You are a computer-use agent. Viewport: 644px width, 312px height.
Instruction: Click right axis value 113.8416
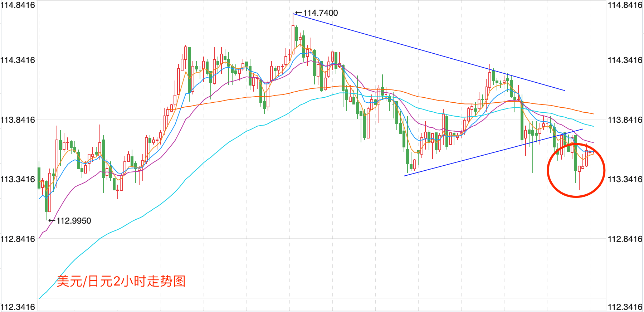[625, 120]
